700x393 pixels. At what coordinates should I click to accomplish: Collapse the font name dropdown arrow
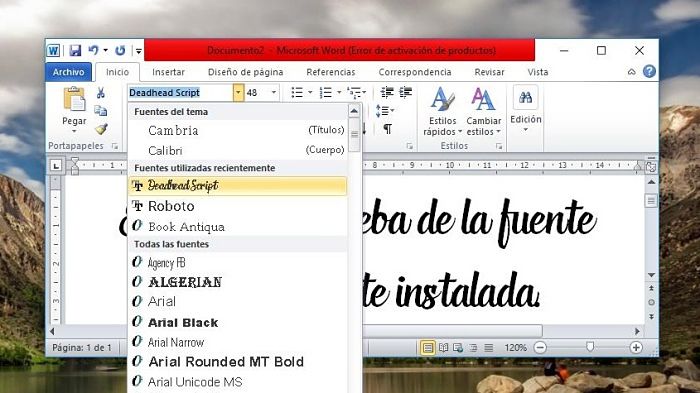[x=238, y=92]
